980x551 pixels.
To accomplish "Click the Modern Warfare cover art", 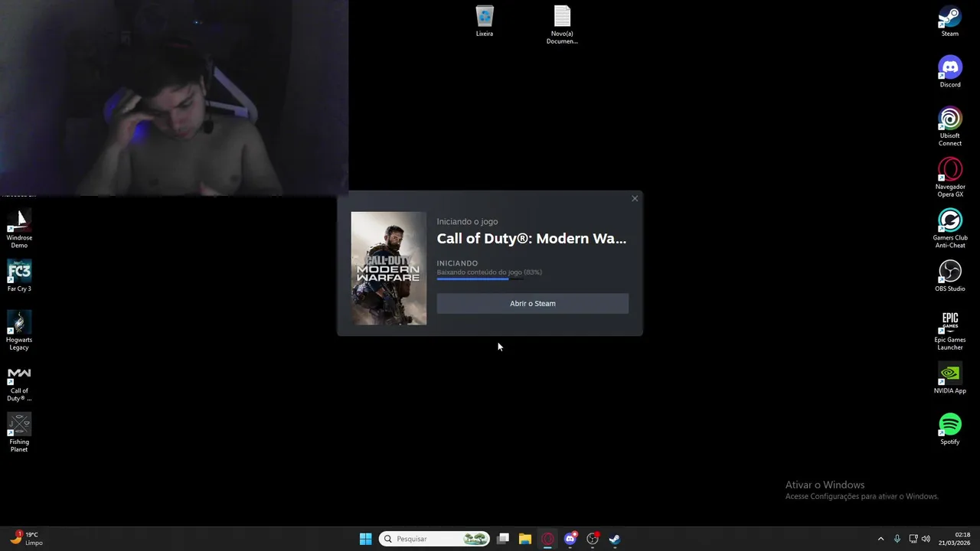I will pyautogui.click(x=389, y=269).
